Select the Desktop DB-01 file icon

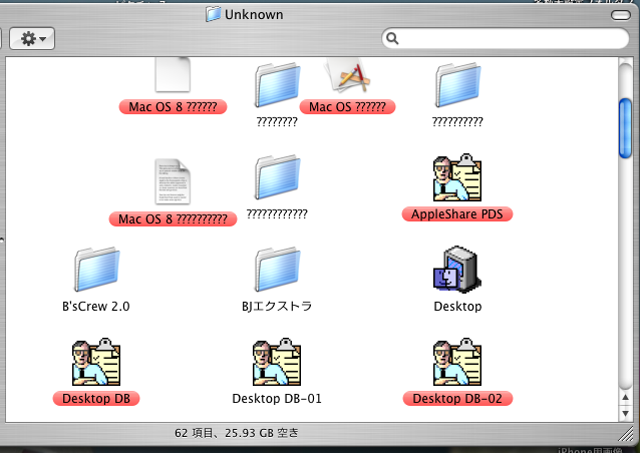click(277, 362)
